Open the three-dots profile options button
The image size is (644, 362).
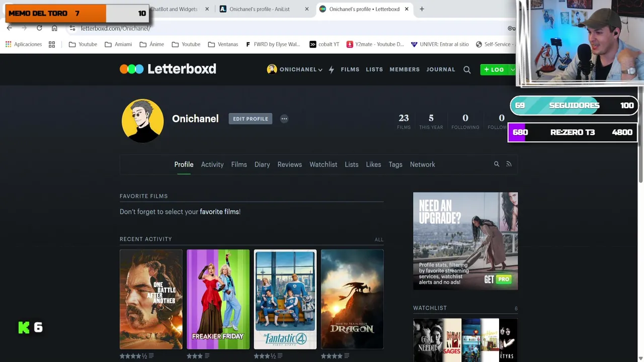(284, 119)
